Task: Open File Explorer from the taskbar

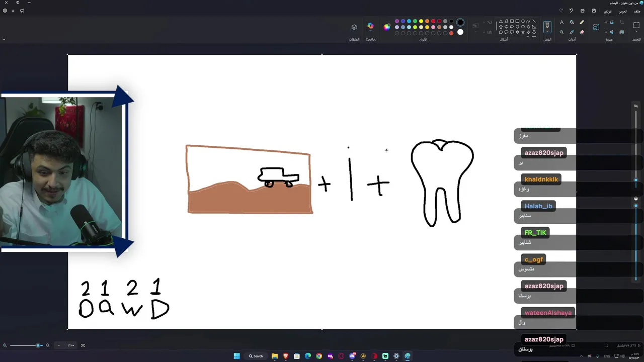Action: point(275,356)
